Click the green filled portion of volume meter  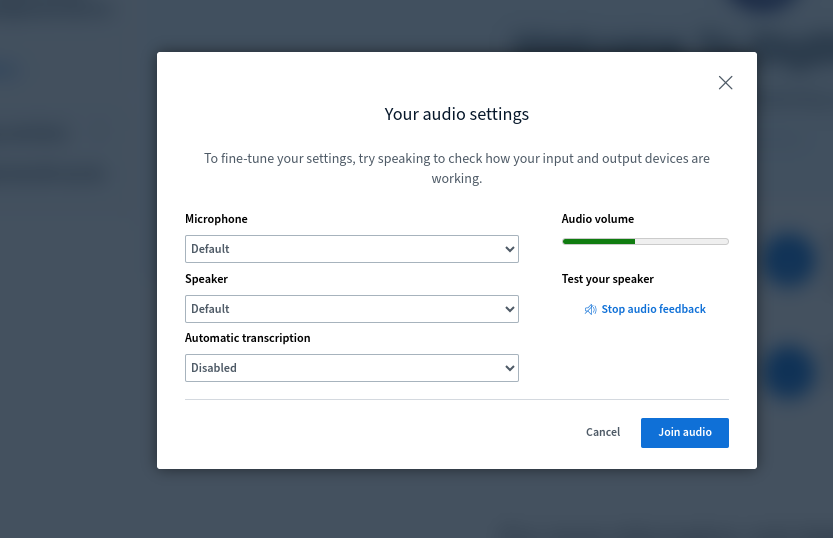tap(598, 241)
